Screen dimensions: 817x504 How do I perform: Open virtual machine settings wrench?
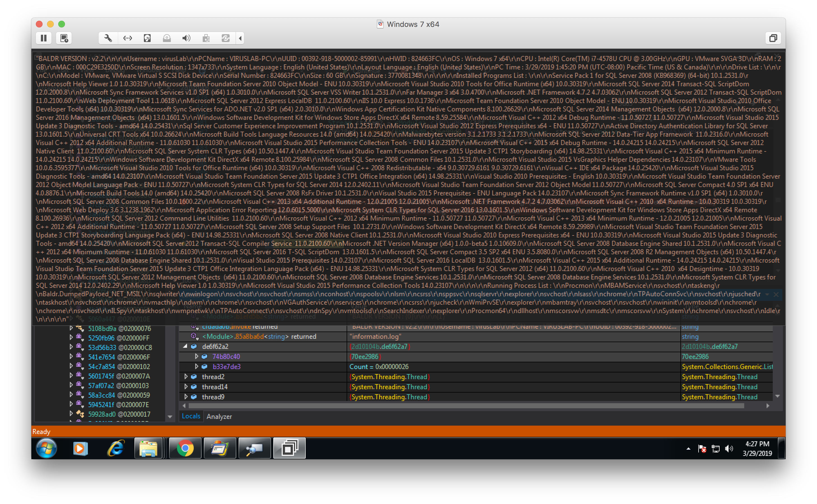click(x=108, y=38)
